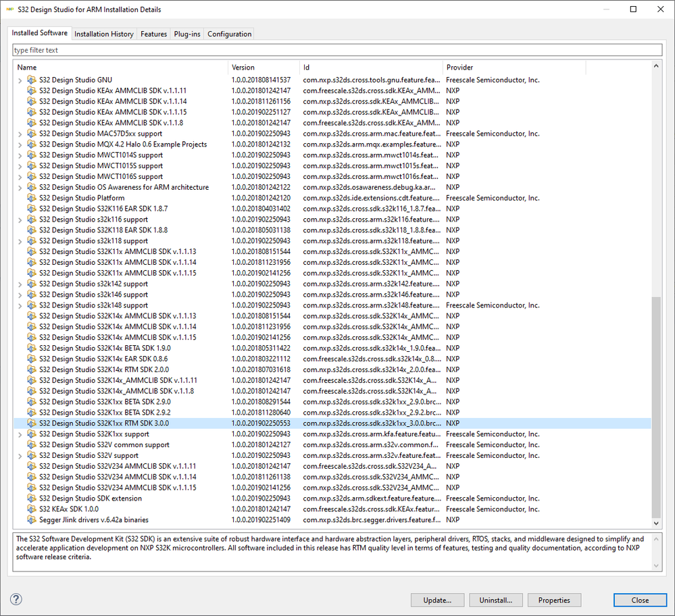Select S32K11x AMMCLIB SDK v.1.1.15 row

(332, 273)
